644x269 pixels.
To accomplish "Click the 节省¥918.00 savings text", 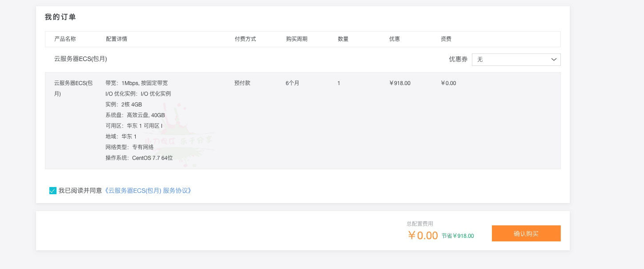I will (x=458, y=236).
